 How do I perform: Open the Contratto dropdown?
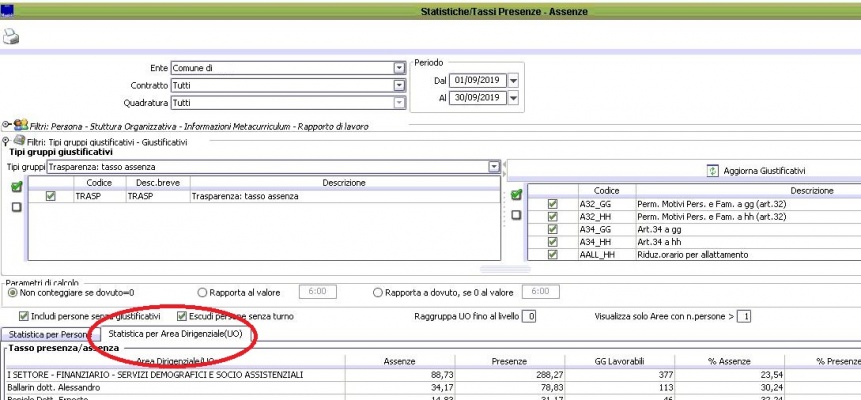click(x=398, y=86)
